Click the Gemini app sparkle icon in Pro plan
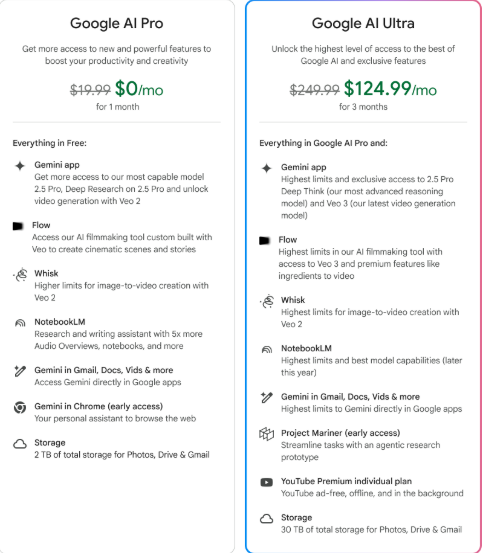 pyautogui.click(x=20, y=165)
